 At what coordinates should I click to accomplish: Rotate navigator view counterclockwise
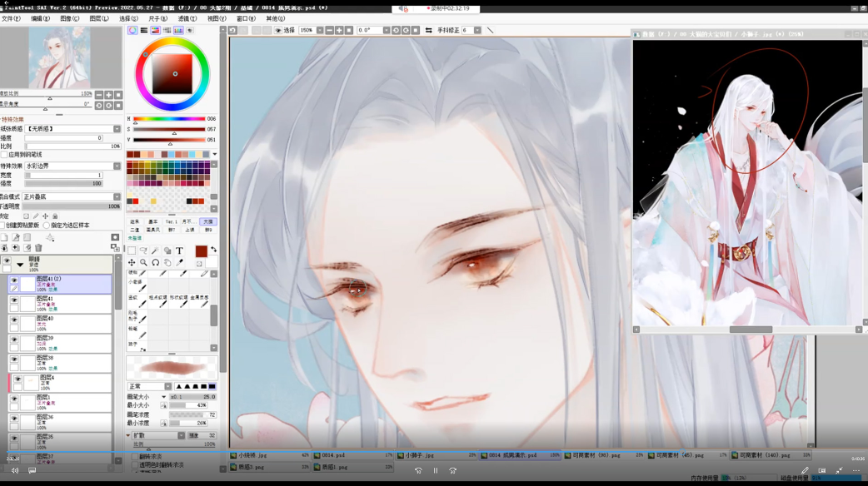(99, 105)
